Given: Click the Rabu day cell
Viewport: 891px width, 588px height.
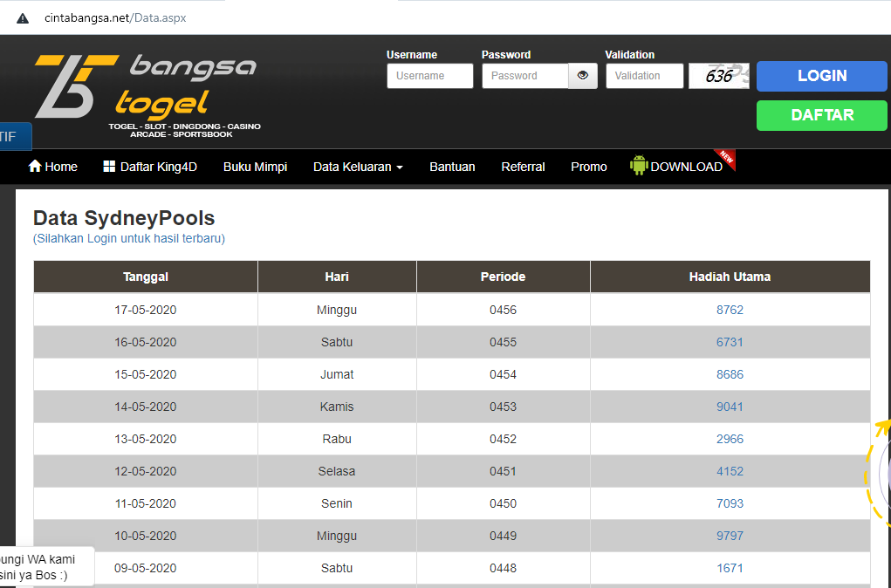Looking at the screenshot, I should pos(337,439).
